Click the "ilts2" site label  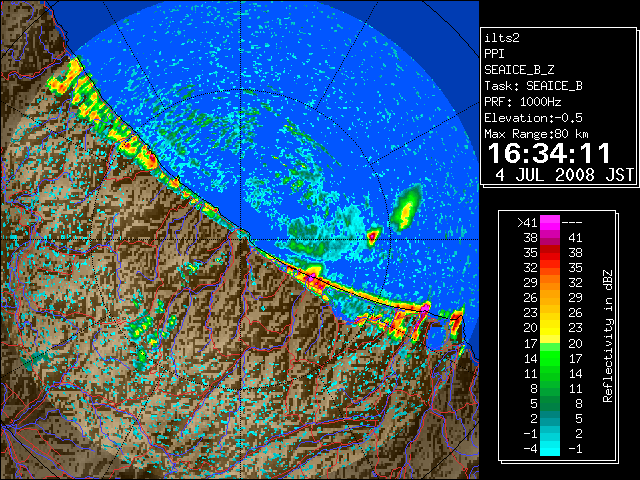[502, 38]
